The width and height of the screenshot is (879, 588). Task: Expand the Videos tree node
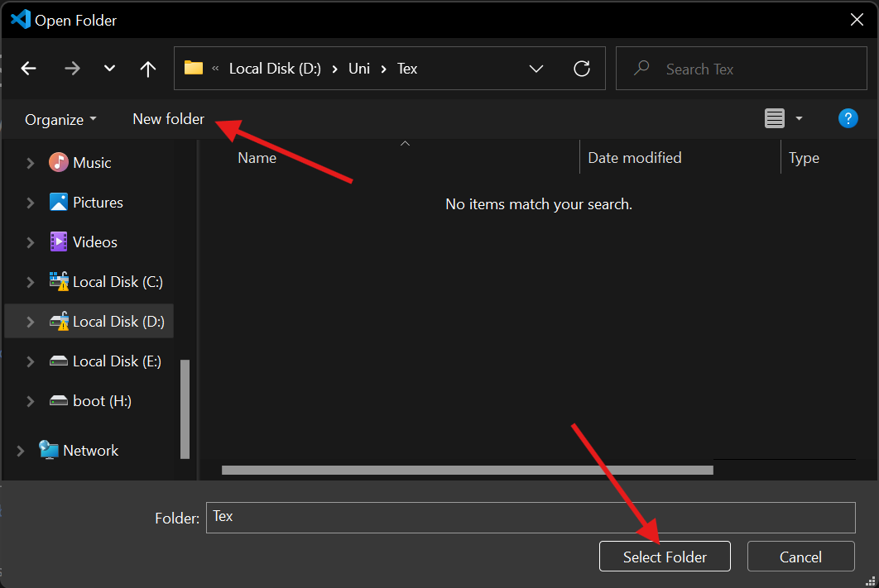pyautogui.click(x=31, y=242)
